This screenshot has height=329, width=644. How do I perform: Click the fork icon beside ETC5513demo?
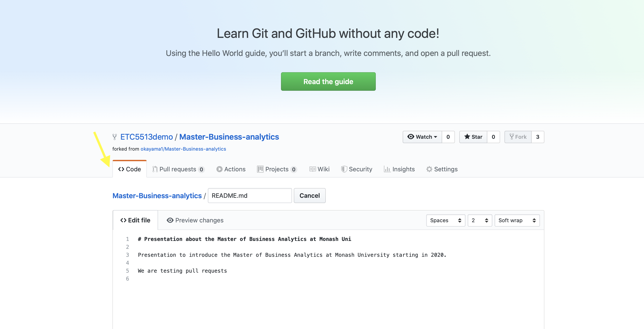(x=115, y=137)
